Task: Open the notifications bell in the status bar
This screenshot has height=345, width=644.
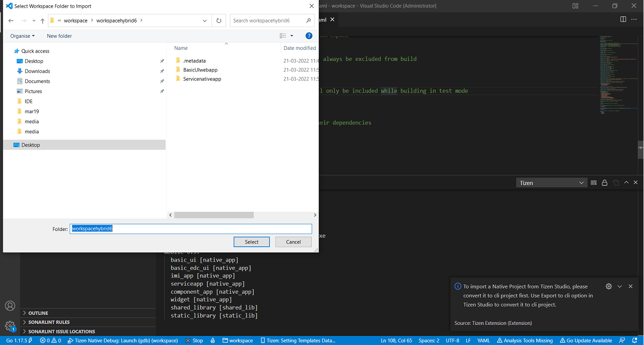Action: (x=634, y=341)
